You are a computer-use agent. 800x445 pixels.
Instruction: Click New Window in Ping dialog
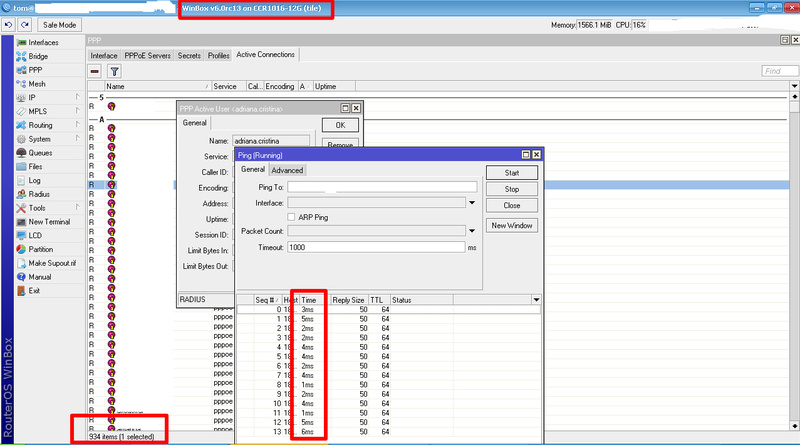point(512,225)
